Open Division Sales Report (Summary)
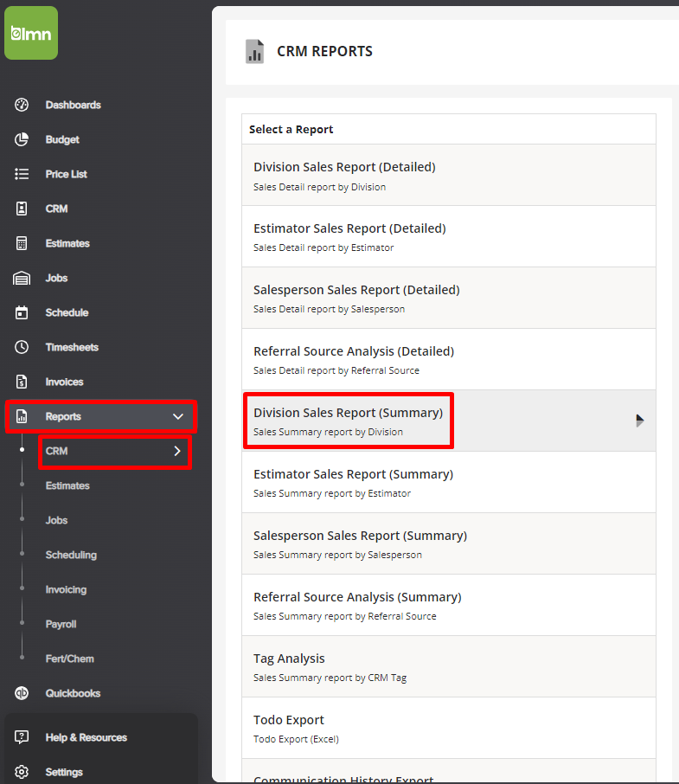This screenshot has height=784, width=679. coord(449,421)
